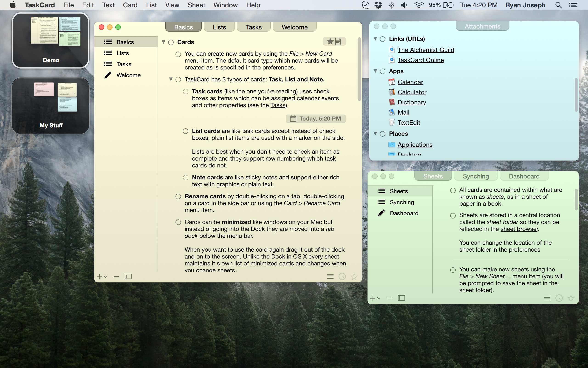
Task: Open Dropbox menu bar icon
Action: [x=378, y=5]
